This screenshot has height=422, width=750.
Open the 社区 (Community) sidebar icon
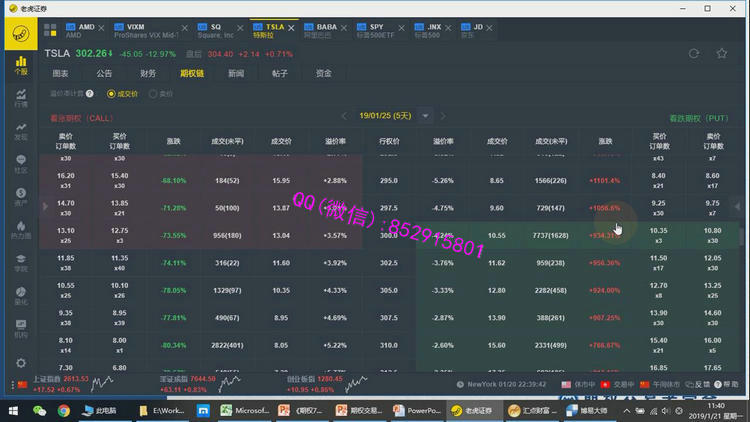click(x=21, y=165)
